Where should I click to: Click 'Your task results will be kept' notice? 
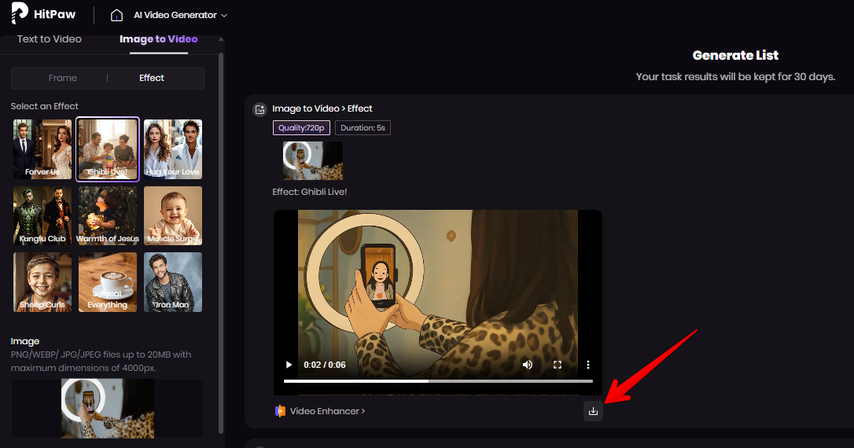click(x=735, y=77)
